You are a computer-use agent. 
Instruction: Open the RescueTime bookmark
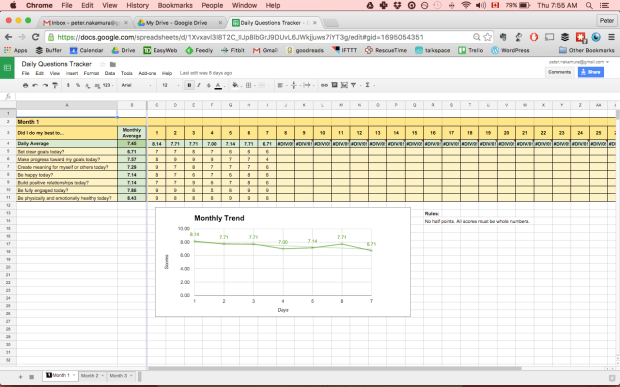point(386,50)
